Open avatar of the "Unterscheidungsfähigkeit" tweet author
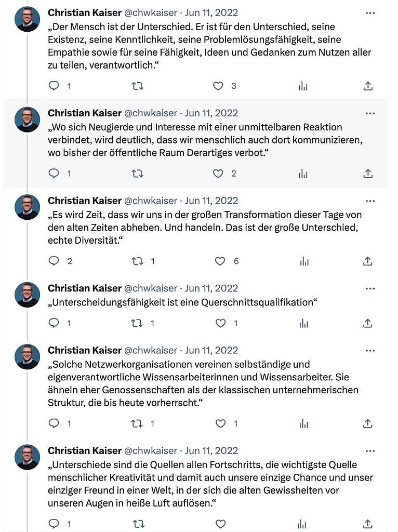 pyautogui.click(x=28, y=295)
